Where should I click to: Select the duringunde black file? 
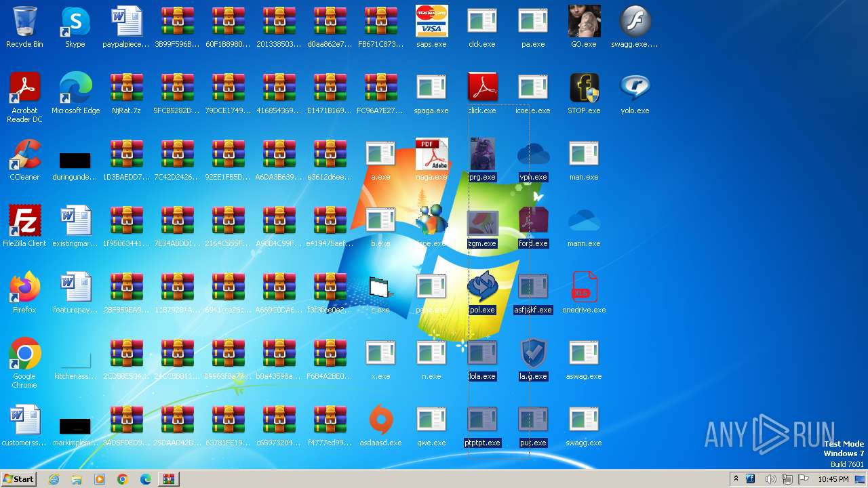pyautogui.click(x=75, y=160)
